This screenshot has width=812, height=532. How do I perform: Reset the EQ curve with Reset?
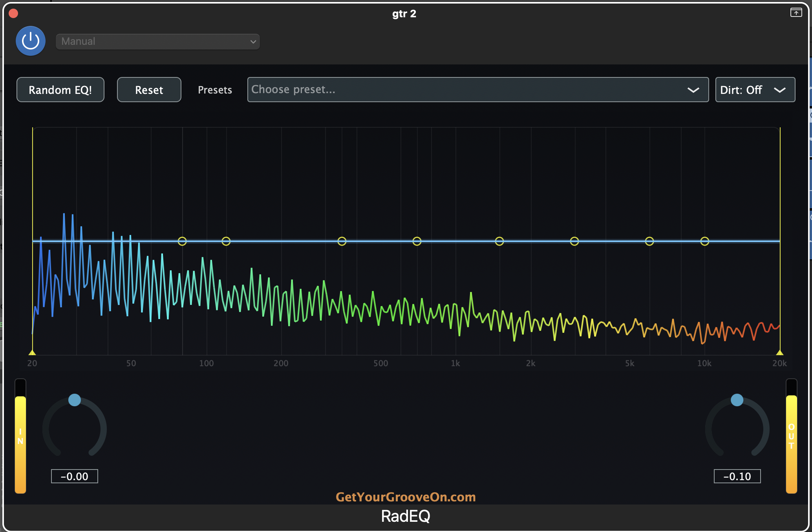[149, 90]
